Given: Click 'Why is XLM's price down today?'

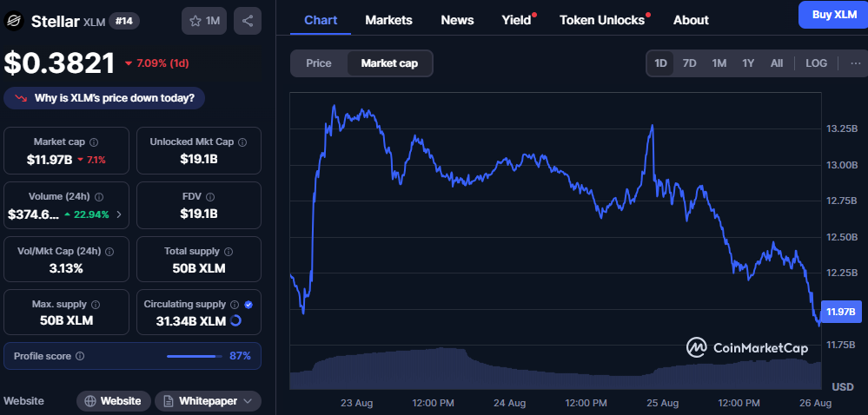Looking at the screenshot, I should click(x=104, y=98).
